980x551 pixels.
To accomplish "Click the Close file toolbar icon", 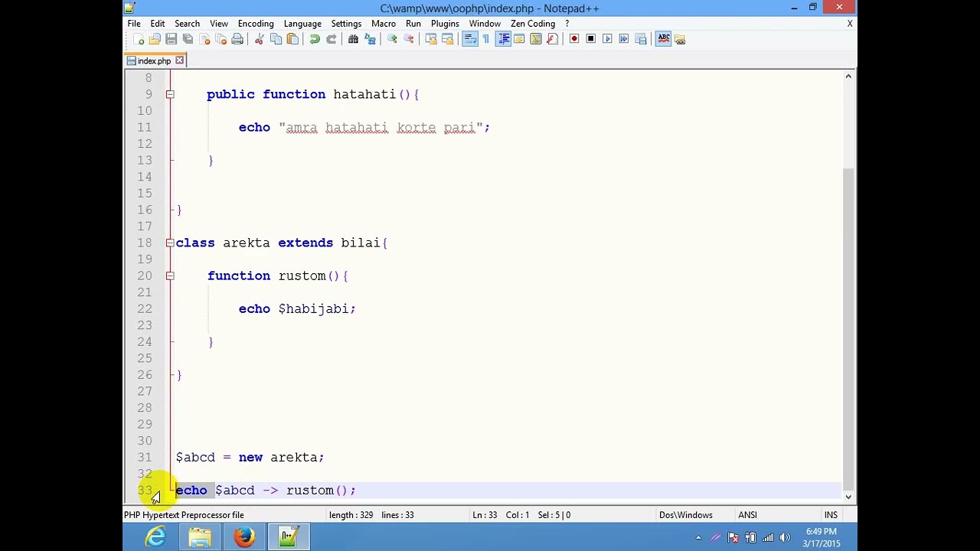I will pyautogui.click(x=204, y=39).
